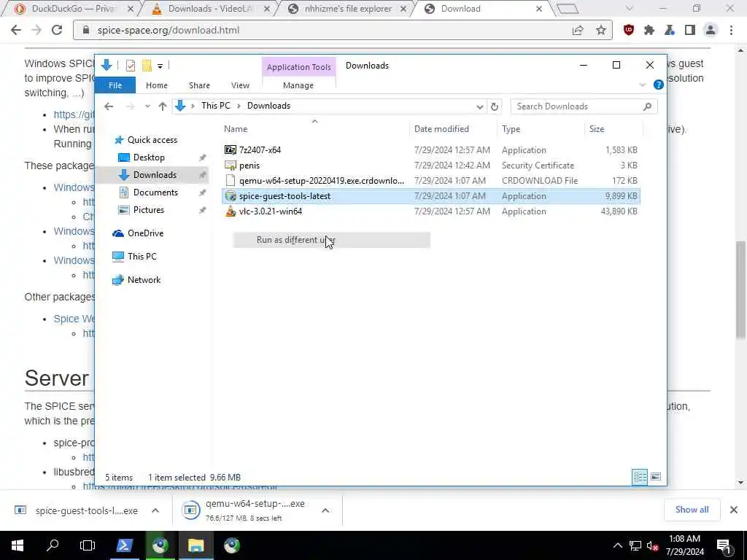The width and height of the screenshot is (747, 560).
Task: Open the Windows Start menu
Action: 18,545
